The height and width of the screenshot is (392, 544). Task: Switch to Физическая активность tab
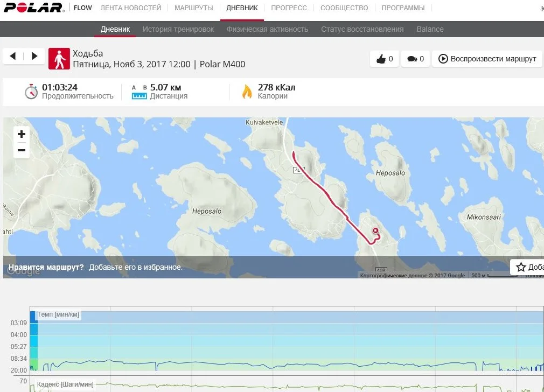click(267, 29)
